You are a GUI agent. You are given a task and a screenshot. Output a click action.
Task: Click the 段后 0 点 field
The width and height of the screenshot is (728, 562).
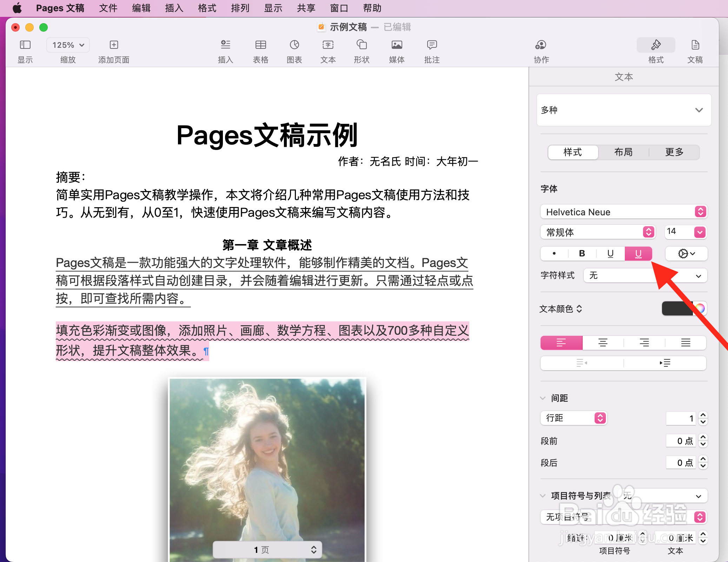pos(681,463)
